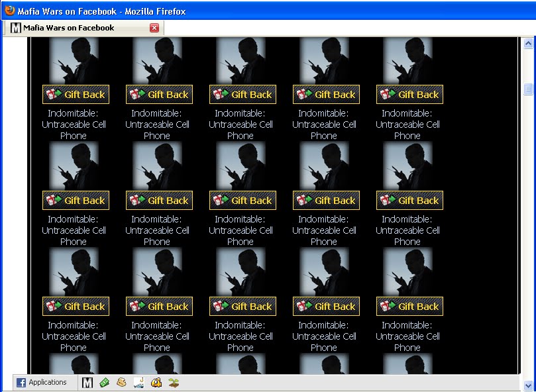Open the blue fish app icon with letter J
Image resolution: width=536 pixels, height=392 pixels.
point(138,383)
